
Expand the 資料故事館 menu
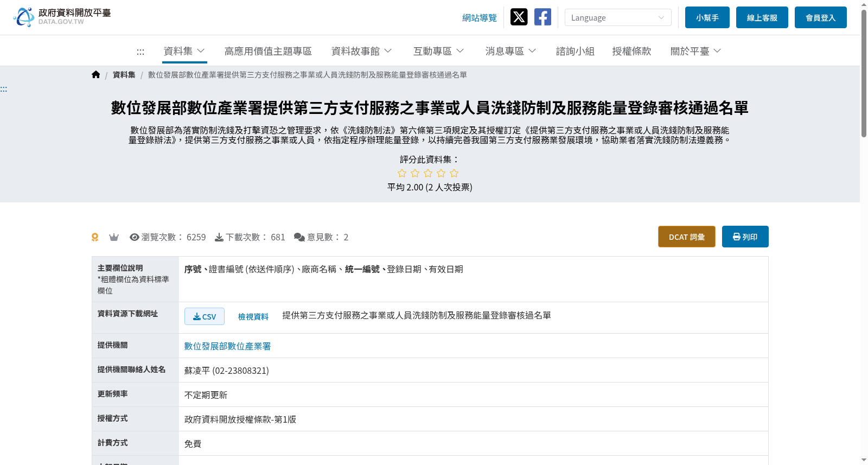pos(361,51)
